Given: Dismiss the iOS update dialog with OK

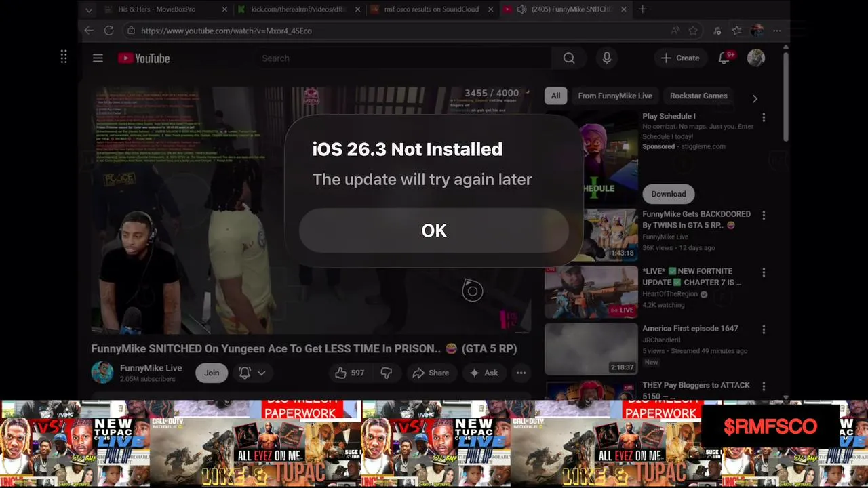Looking at the screenshot, I should coord(433,230).
